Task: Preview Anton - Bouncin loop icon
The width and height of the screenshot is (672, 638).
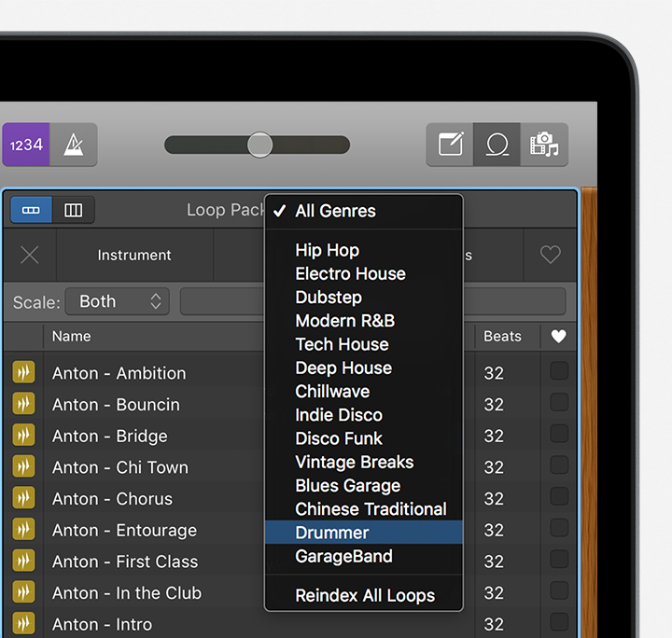Action: point(23,403)
